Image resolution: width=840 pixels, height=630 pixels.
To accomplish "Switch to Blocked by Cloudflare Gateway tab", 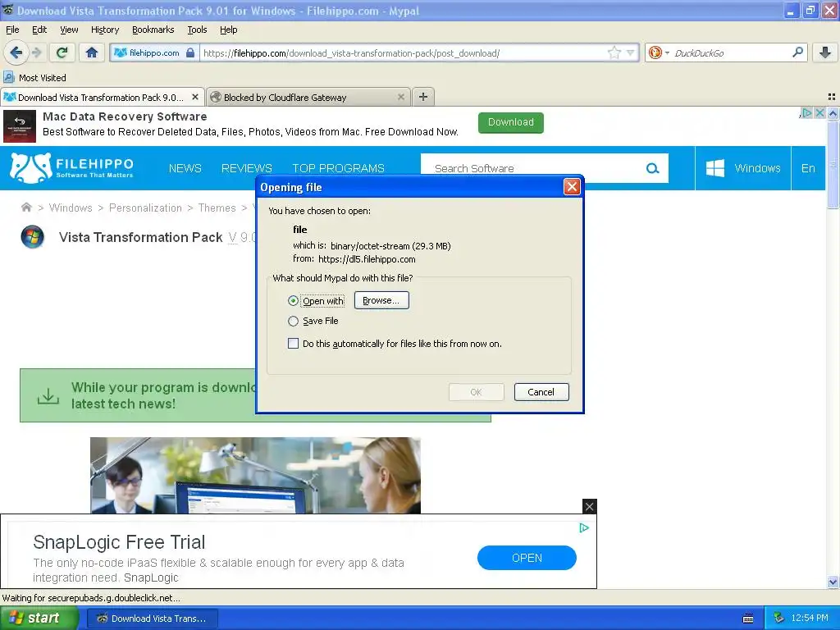I will 308,97.
